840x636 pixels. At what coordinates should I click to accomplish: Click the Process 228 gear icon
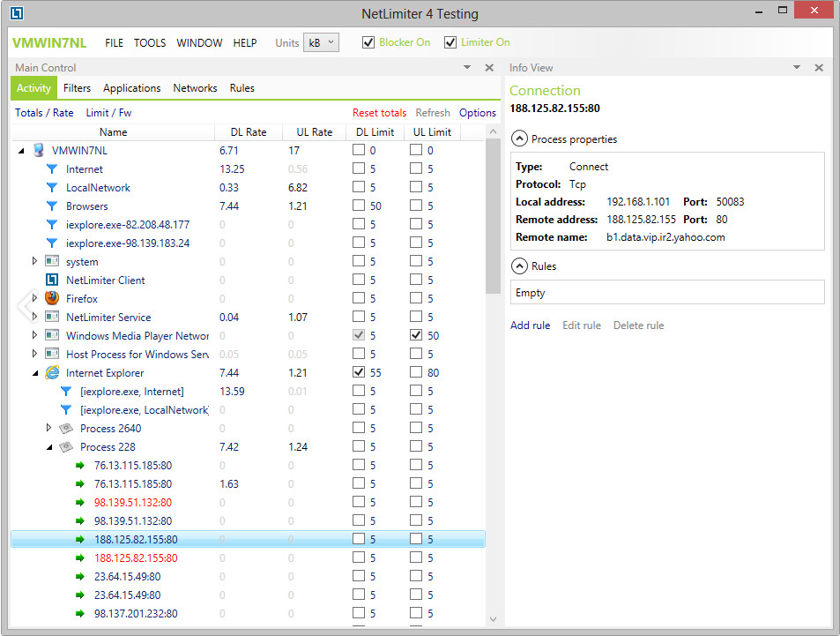[66, 446]
